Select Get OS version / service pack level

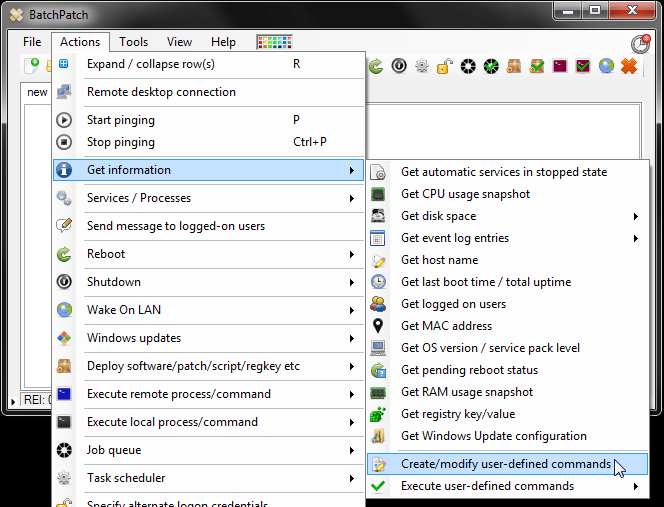[x=507, y=348]
